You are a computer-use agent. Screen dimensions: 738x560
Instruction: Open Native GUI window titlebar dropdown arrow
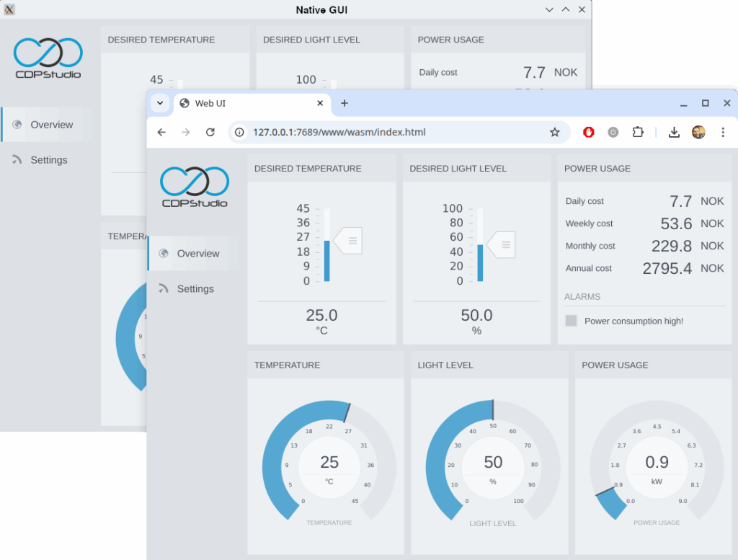click(549, 10)
